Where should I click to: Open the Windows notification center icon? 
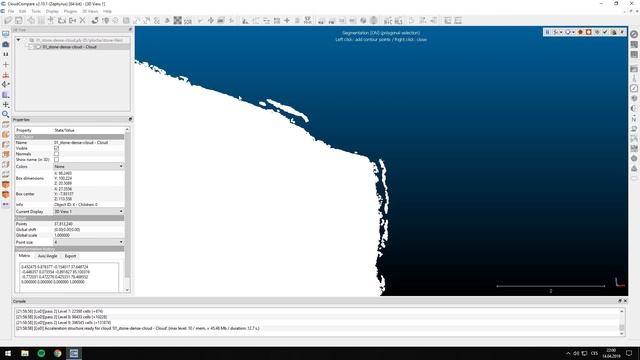629,353
